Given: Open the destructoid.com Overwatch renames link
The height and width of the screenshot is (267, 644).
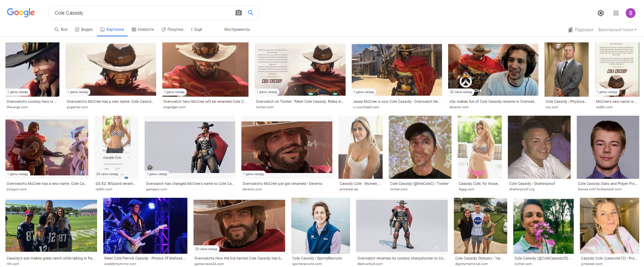Looking at the screenshot, I should (401, 258).
